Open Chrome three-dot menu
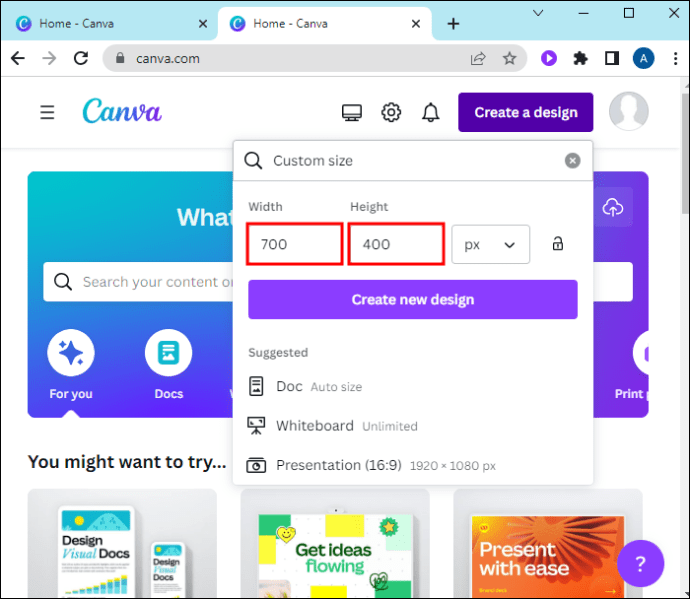The width and height of the screenshot is (690, 599). pyautogui.click(x=675, y=58)
